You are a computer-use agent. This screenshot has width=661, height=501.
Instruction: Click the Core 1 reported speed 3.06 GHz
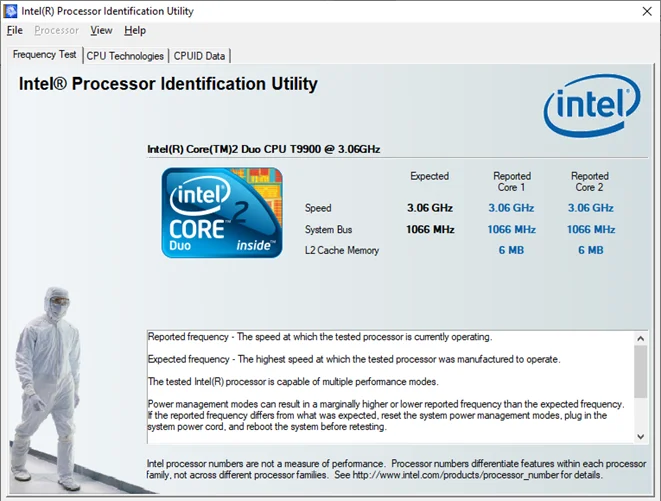pyautogui.click(x=511, y=208)
